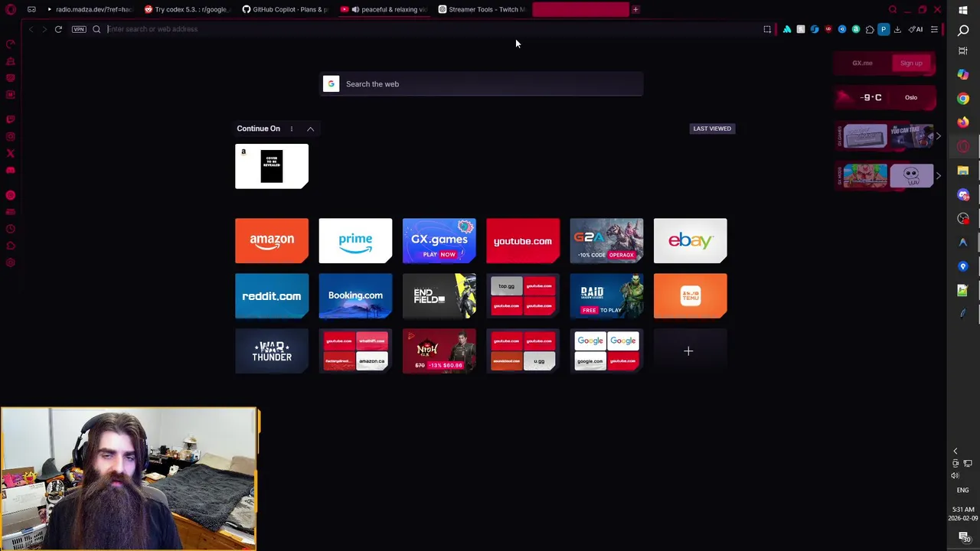Open the uBlock Origin shield extension
Viewport: 980px width, 551px height.
[828, 29]
